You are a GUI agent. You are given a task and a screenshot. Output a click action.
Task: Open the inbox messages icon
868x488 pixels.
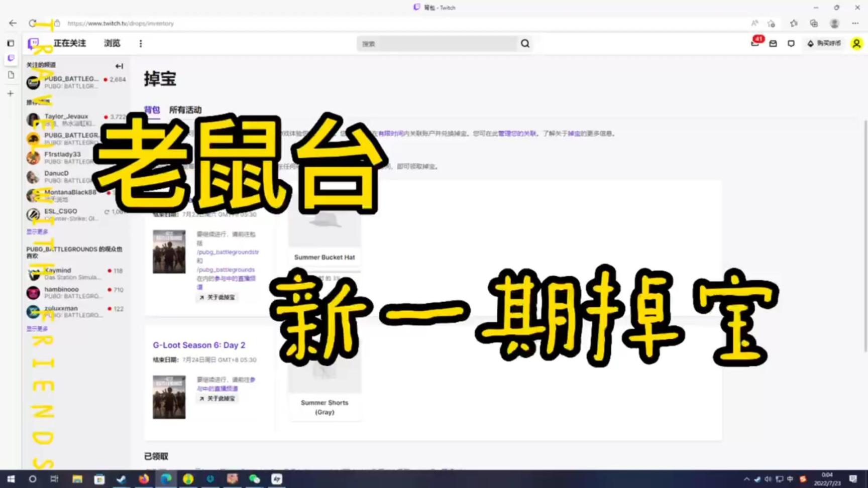click(x=773, y=44)
